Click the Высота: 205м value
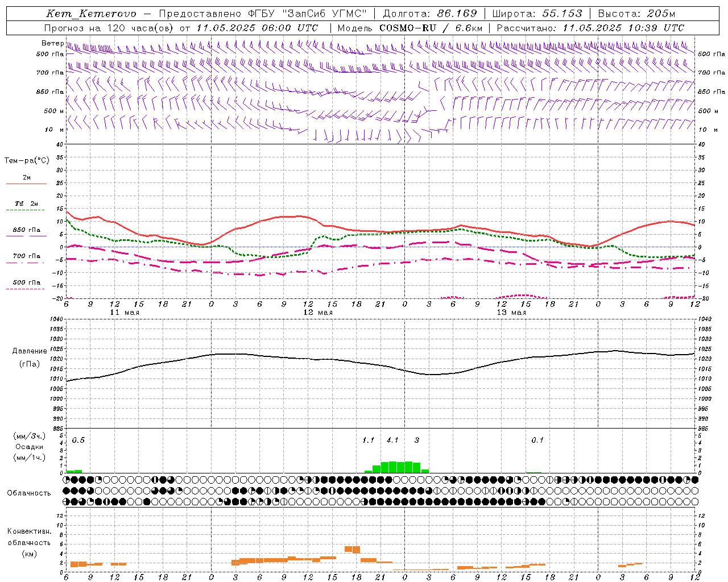This screenshot has height=582, width=728. click(636, 14)
